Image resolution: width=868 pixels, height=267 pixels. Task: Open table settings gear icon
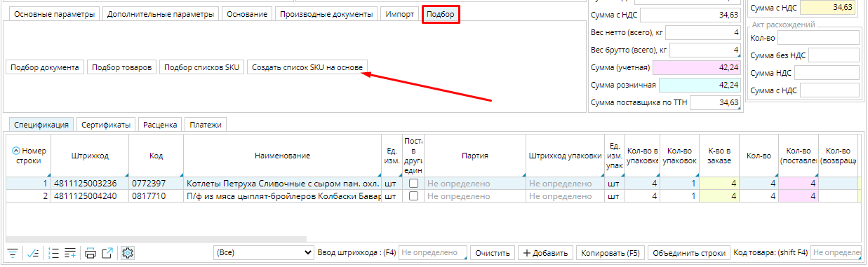(128, 253)
